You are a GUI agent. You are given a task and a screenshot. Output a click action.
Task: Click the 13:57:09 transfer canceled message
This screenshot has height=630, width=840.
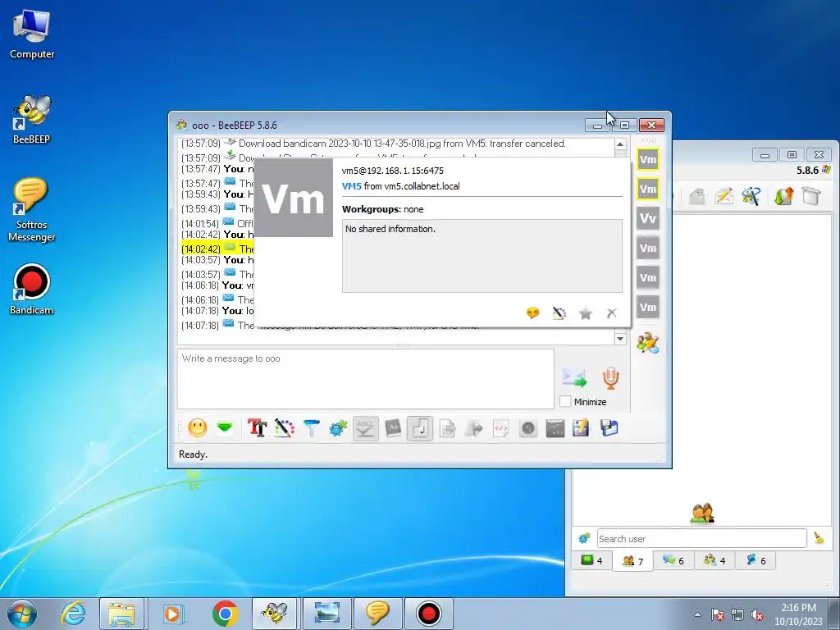[373, 143]
